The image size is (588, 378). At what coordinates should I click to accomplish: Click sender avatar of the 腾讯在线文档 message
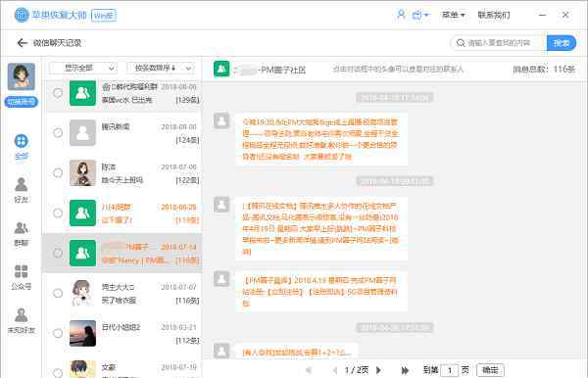[221, 205]
